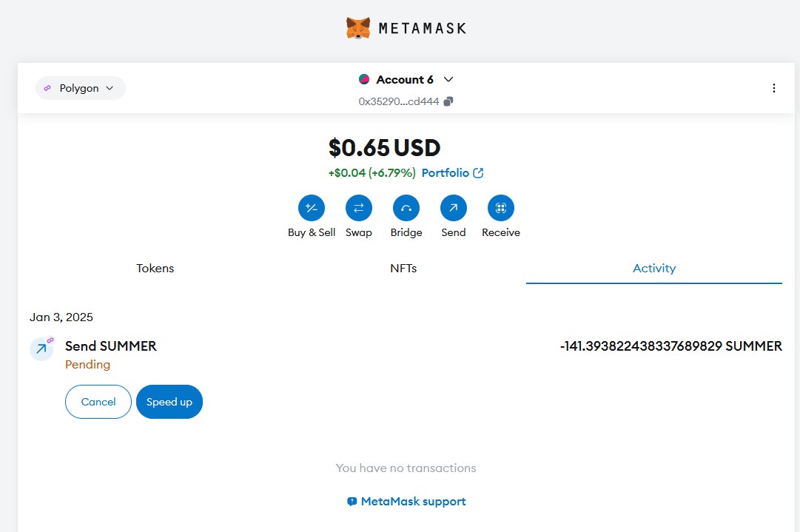Open the Portfolio link
This screenshot has height=532, width=800.
(452, 173)
